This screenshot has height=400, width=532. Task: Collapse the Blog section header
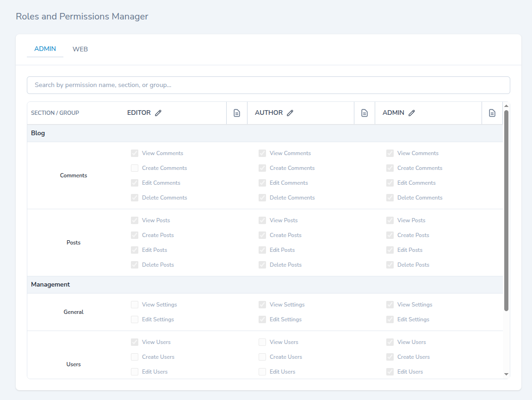click(38, 133)
